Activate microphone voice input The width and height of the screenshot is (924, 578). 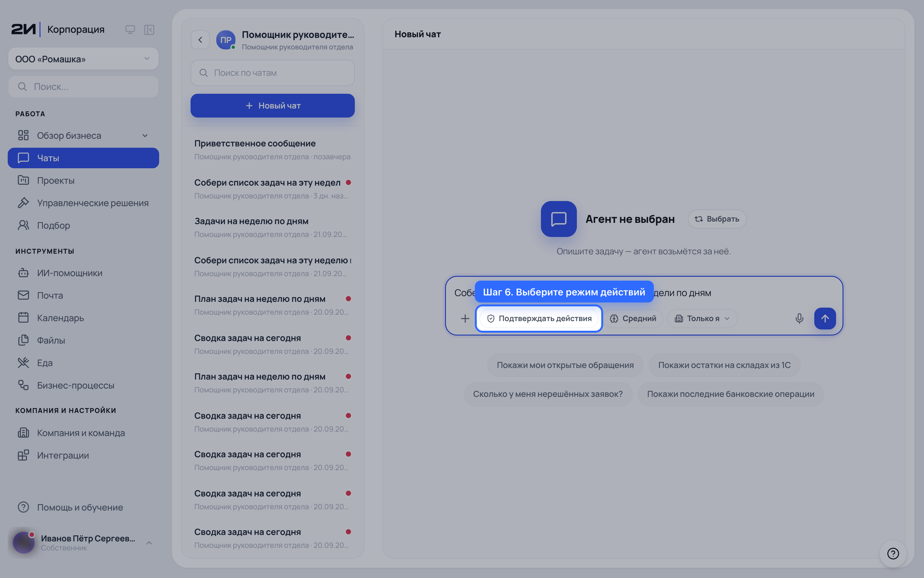coord(799,319)
